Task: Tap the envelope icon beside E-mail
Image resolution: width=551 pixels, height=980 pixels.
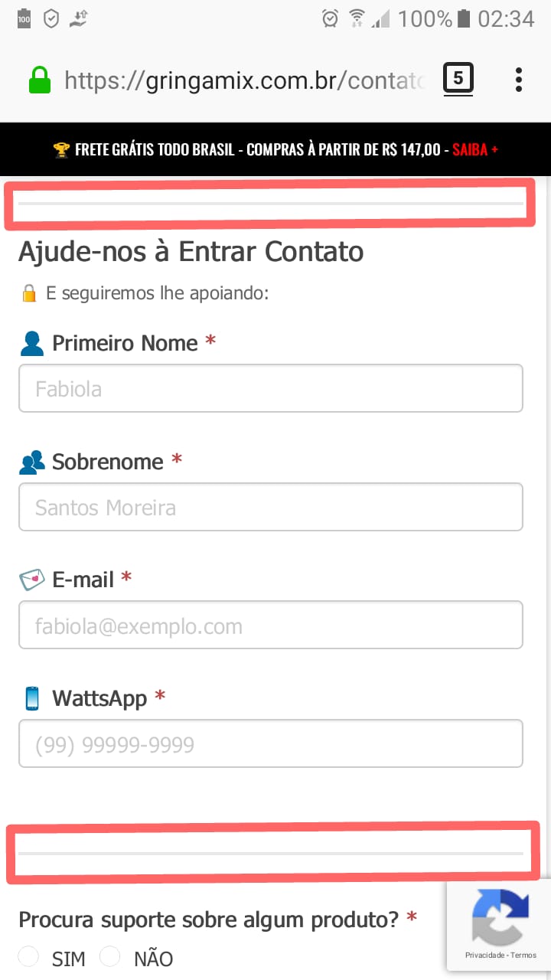Action: point(32,580)
